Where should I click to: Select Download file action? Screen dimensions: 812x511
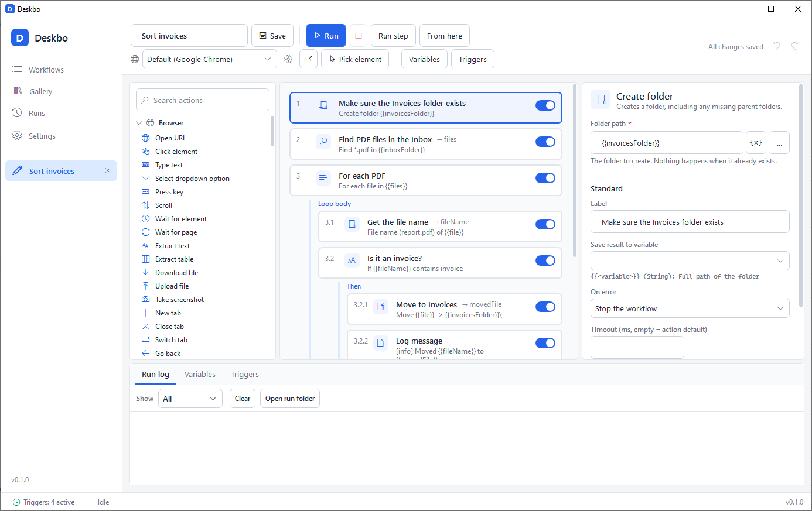point(176,273)
